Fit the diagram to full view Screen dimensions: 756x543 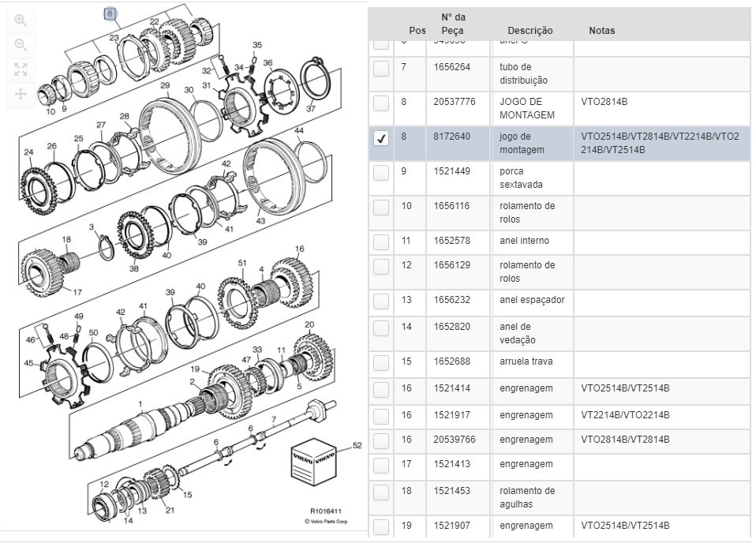pos(21,69)
